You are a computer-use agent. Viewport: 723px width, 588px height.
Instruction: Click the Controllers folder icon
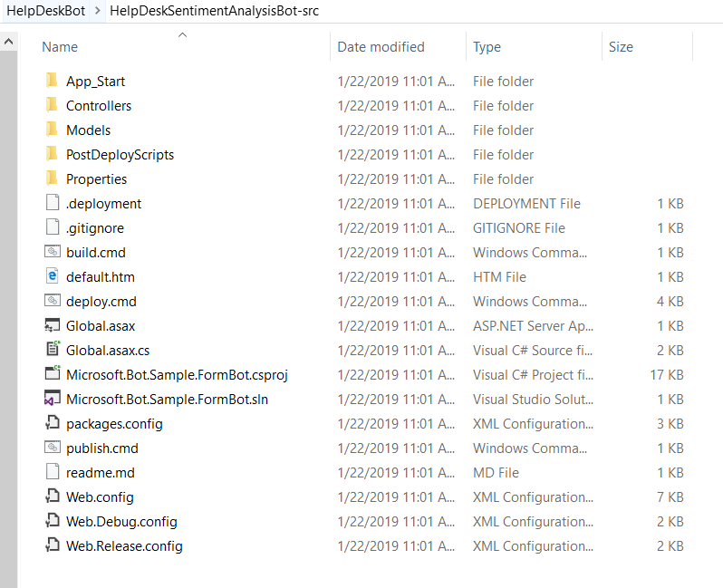[53, 105]
